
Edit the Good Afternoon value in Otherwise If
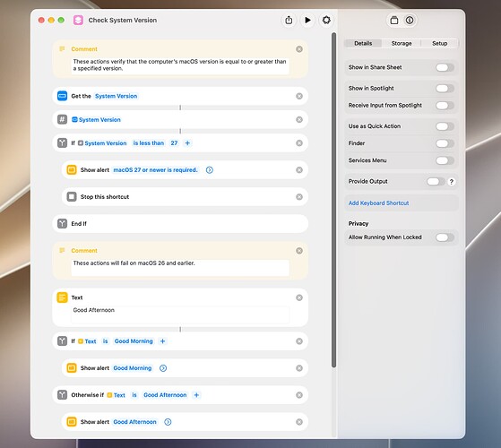click(x=165, y=395)
